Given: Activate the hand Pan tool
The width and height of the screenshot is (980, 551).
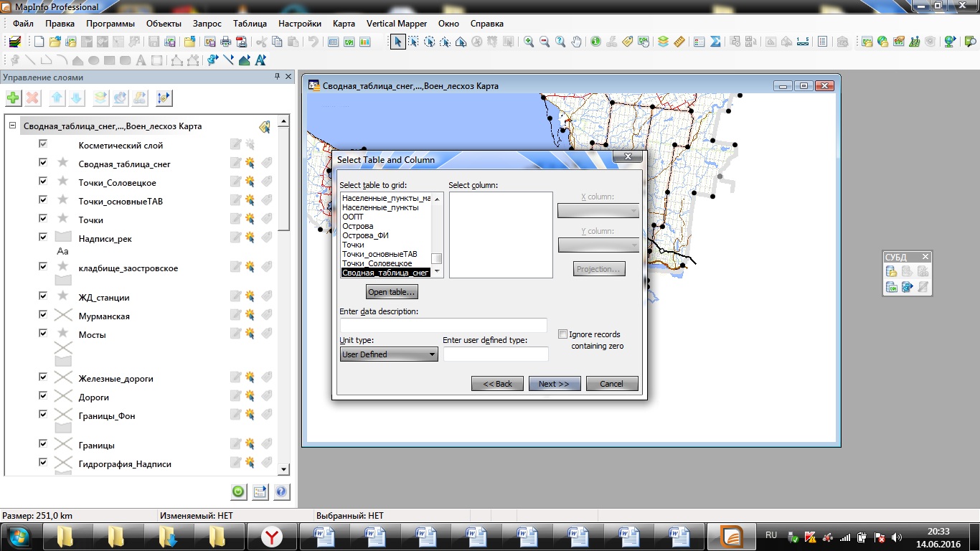Looking at the screenshot, I should point(577,42).
